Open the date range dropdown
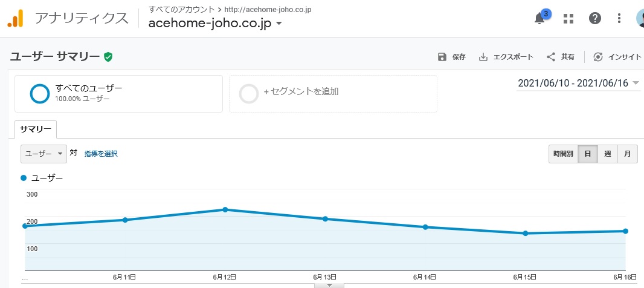This screenshot has width=644, height=288. click(x=578, y=83)
